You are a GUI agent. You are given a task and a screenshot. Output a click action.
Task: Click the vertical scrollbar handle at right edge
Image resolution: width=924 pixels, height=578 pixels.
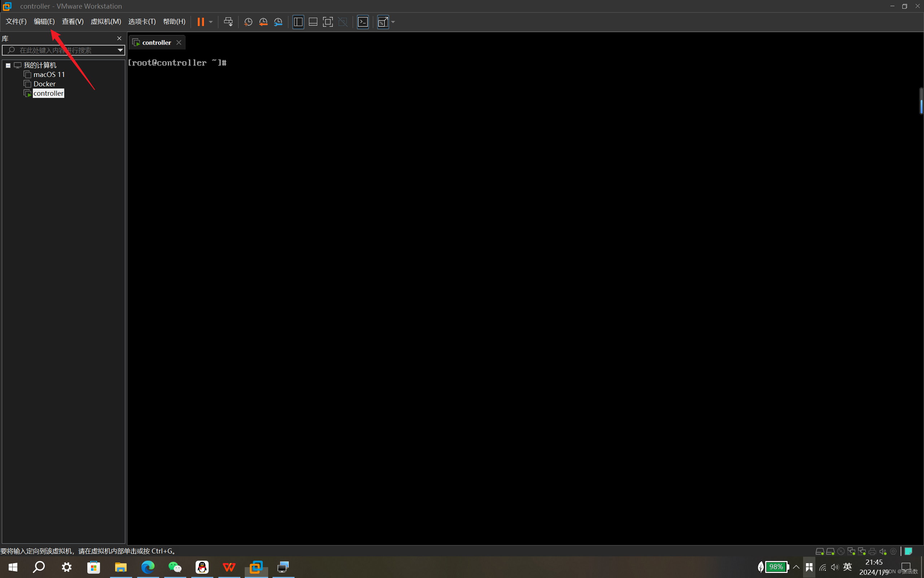[921, 101]
